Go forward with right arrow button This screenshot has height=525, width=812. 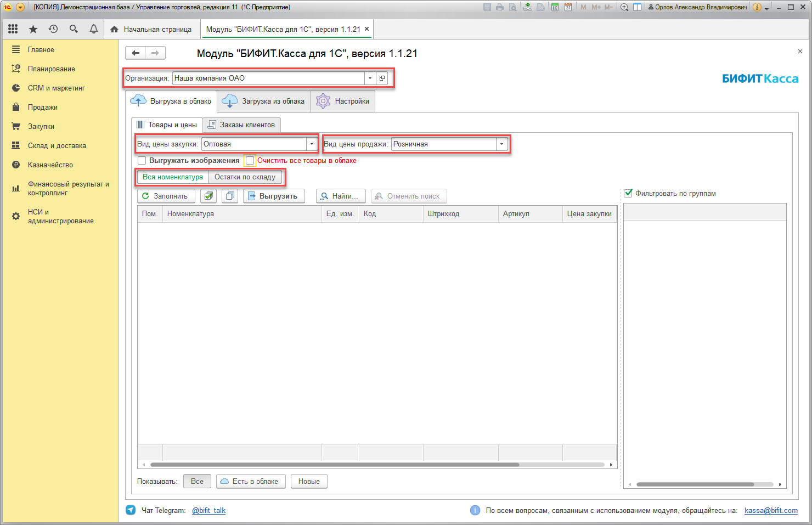155,53
